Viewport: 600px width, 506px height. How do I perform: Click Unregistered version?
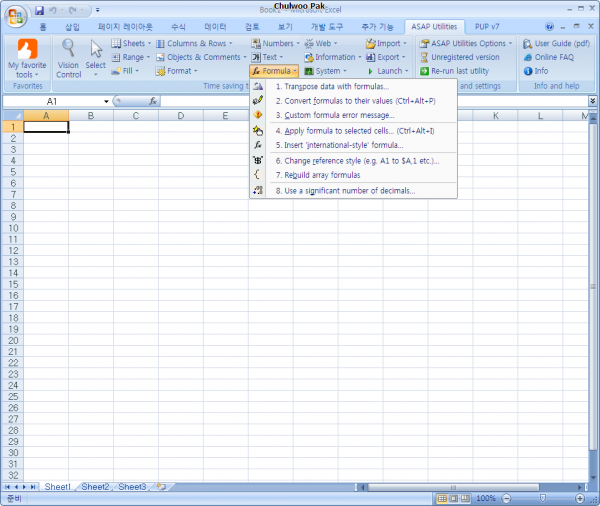tap(460, 57)
